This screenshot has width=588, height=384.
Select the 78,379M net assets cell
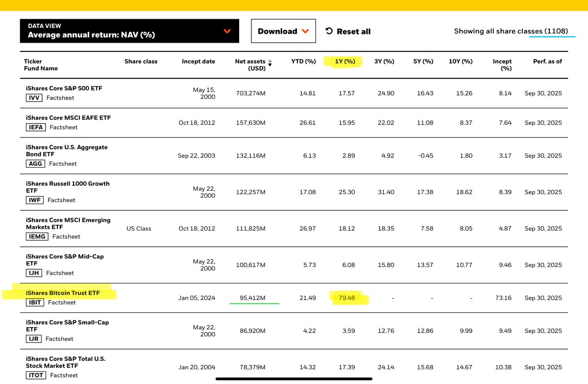pos(252,367)
